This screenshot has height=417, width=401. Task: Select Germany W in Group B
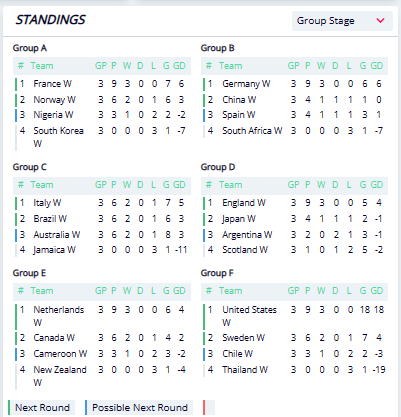(x=246, y=84)
